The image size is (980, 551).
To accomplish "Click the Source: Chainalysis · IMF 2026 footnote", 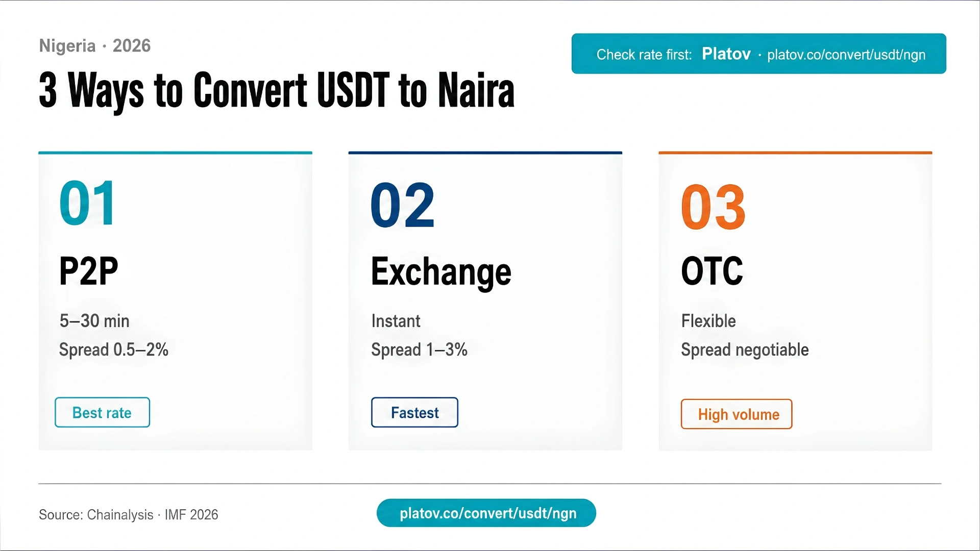I will [129, 514].
